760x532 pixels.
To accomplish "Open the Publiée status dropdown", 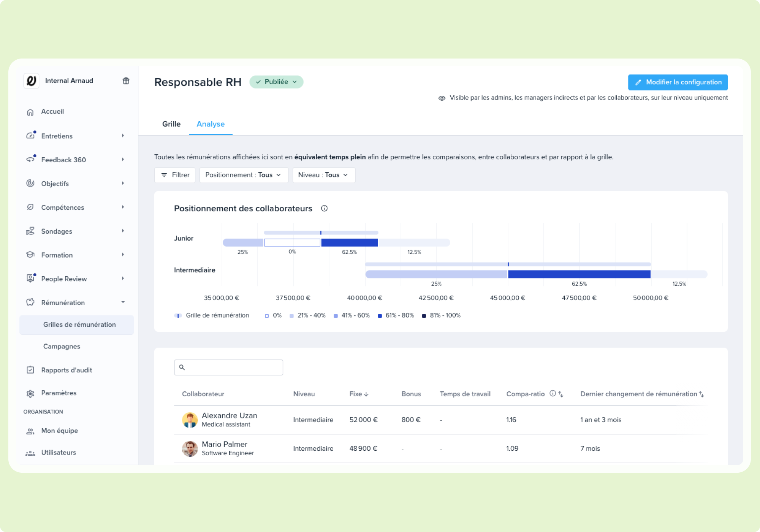I will click(276, 82).
